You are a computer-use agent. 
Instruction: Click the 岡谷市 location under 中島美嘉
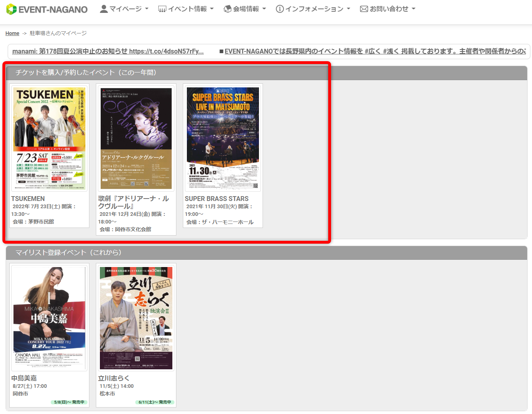20,393
